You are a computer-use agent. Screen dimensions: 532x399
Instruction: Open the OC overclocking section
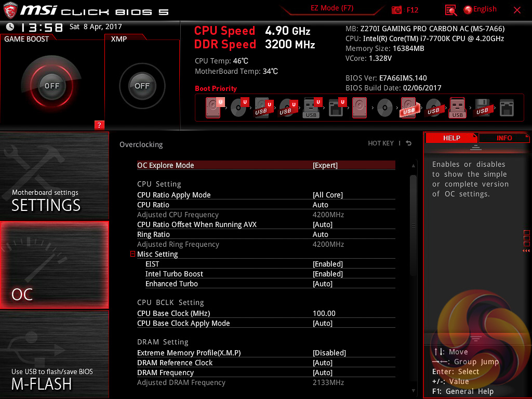(54, 265)
